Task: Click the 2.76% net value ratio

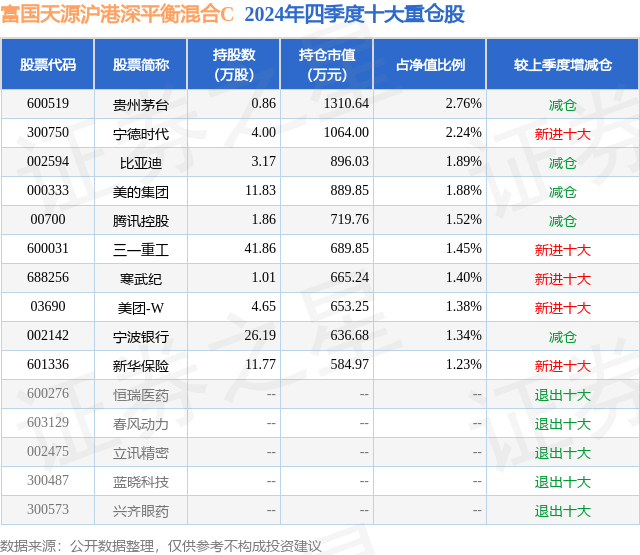Action: 463,104
